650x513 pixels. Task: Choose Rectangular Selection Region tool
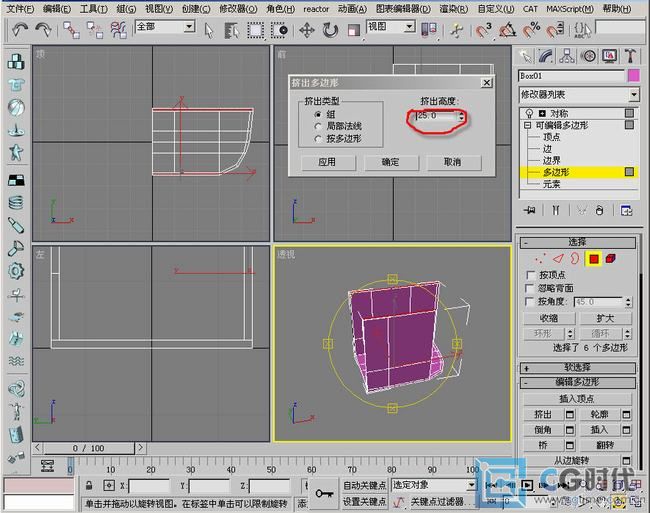click(x=255, y=30)
